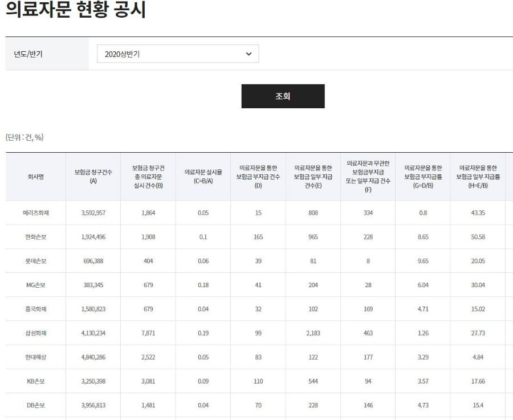Click the value 3,081 in KB손보 row
This screenshot has width=513, height=420.
(x=148, y=381)
